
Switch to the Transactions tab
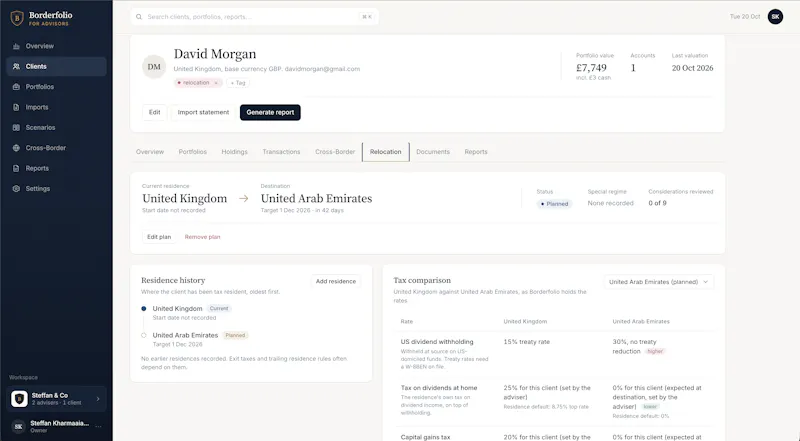[x=281, y=152]
